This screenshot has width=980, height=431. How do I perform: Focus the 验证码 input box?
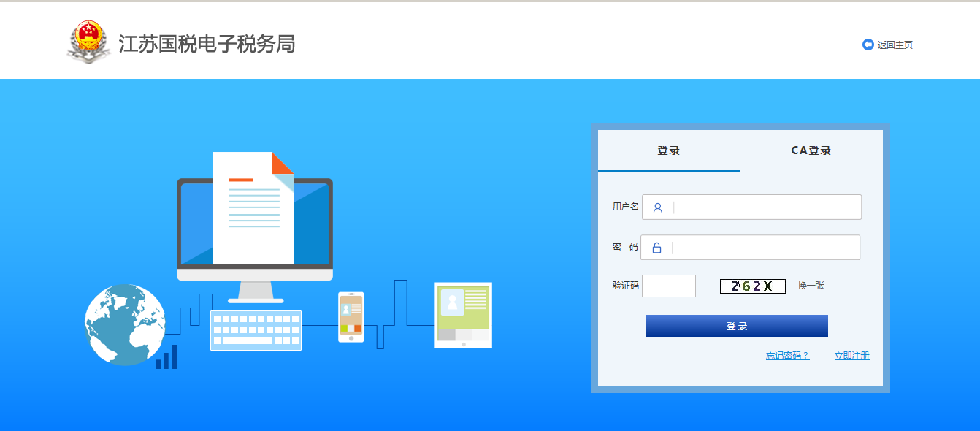point(669,286)
